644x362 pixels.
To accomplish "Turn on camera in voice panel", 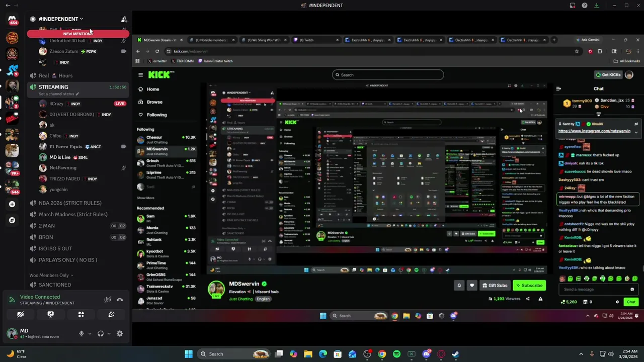I will [x=20, y=314].
